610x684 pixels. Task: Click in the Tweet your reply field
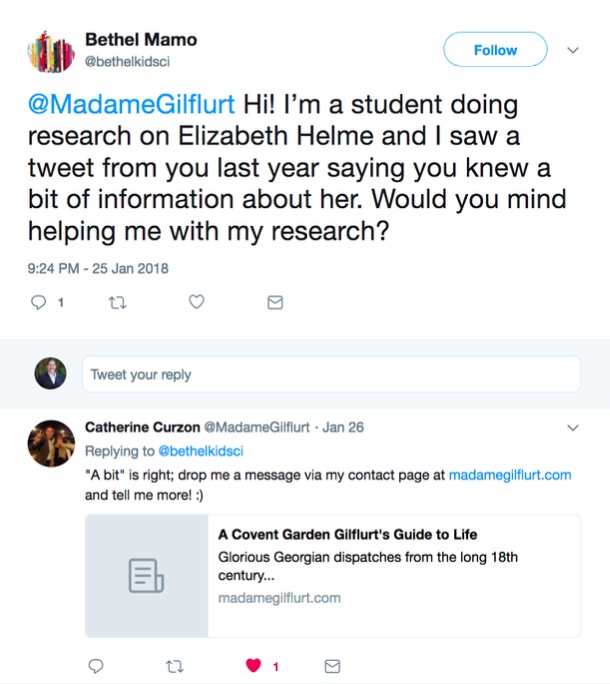tap(330, 374)
